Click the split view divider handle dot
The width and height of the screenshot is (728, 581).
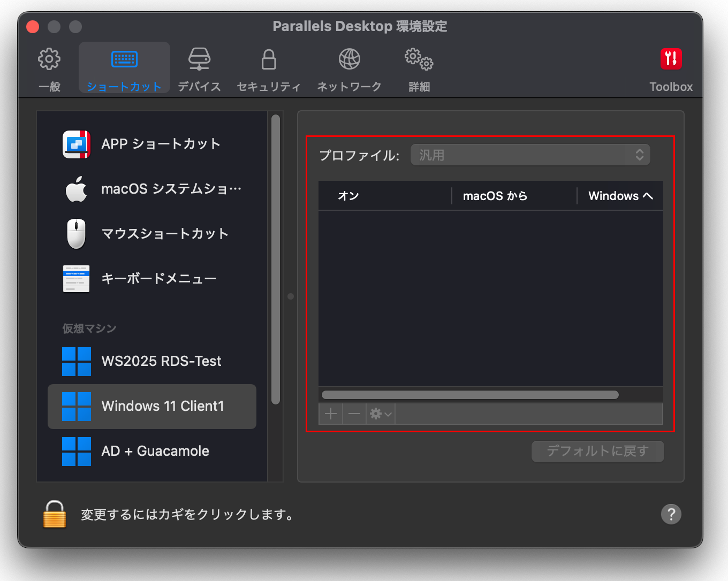[x=291, y=296]
